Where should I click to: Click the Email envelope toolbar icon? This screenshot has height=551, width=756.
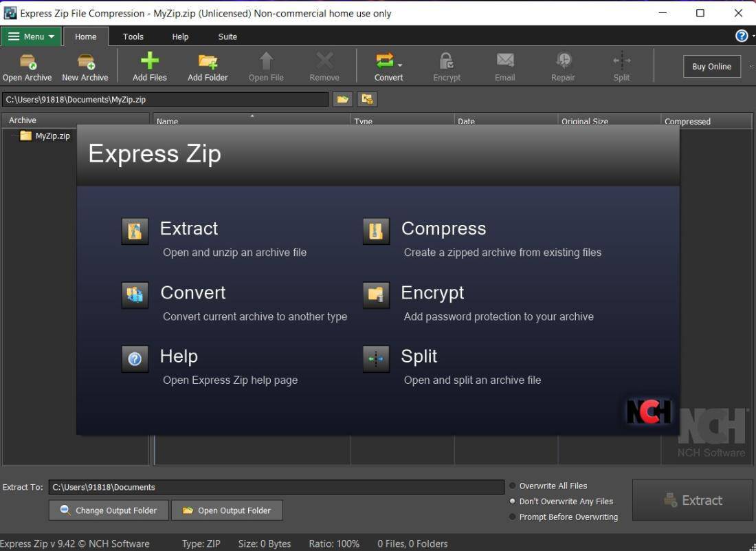[x=505, y=61]
